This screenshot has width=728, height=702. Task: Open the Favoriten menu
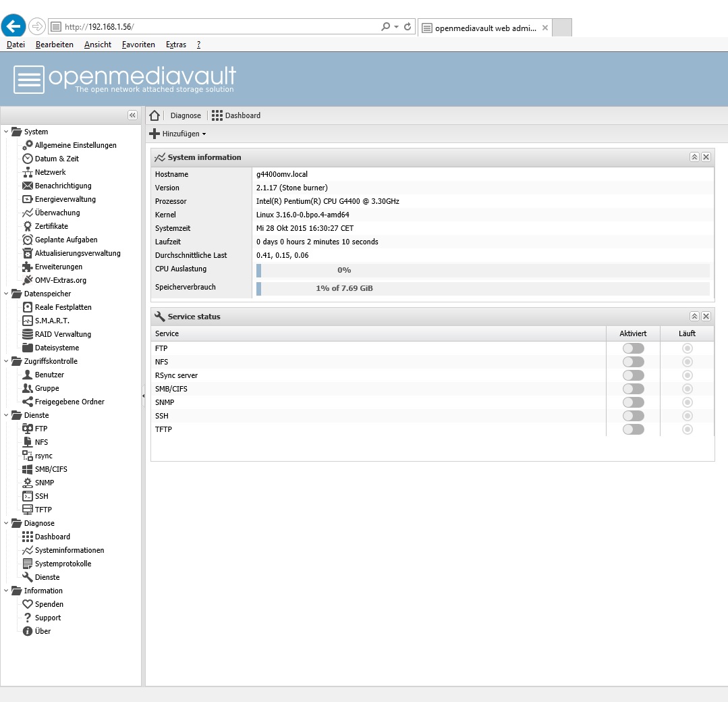pyautogui.click(x=138, y=45)
